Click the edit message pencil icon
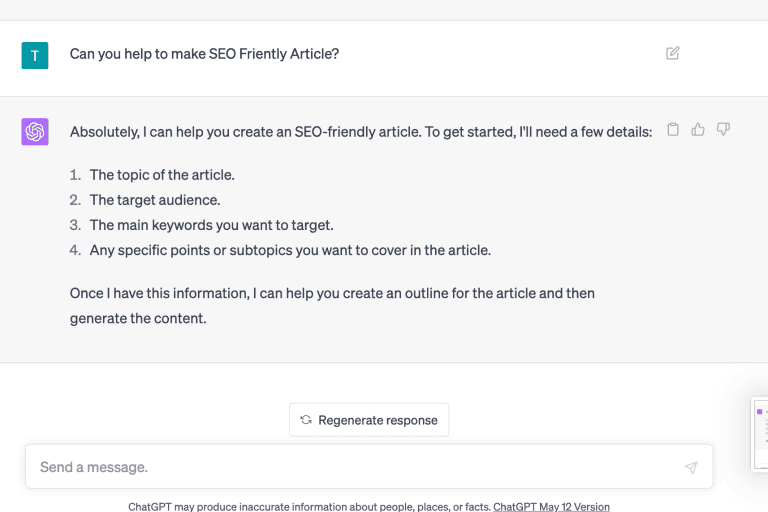768x512 pixels. 673,53
